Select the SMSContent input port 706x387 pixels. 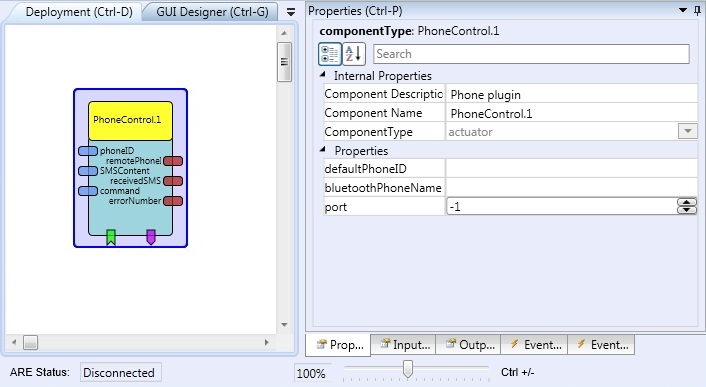click(x=88, y=171)
